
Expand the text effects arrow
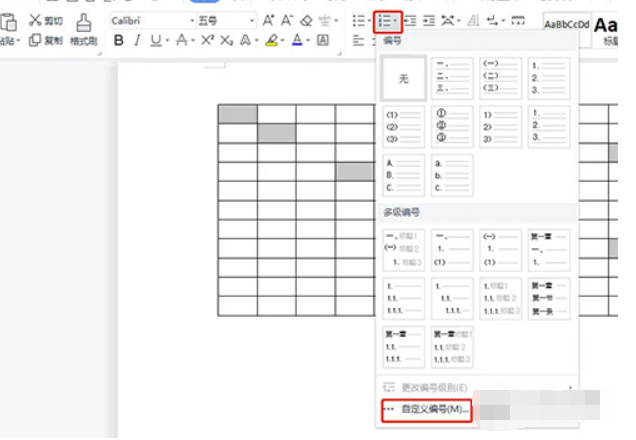[x=257, y=41]
